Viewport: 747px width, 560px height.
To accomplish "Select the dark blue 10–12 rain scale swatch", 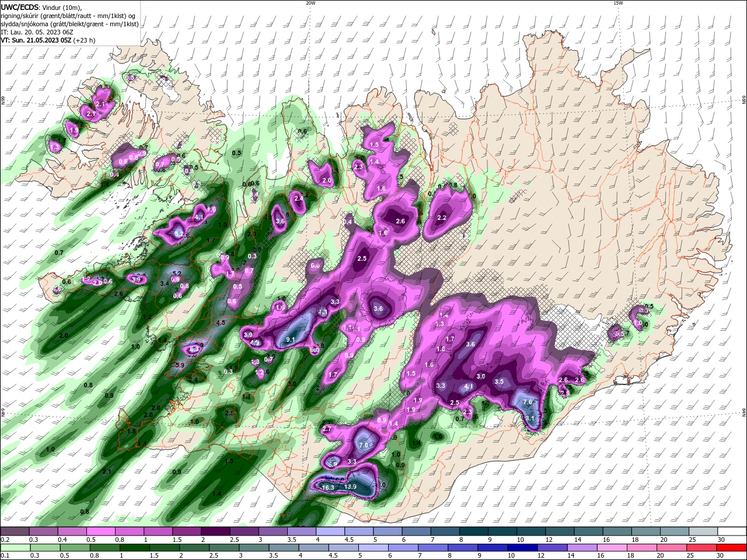I will pos(523,547).
